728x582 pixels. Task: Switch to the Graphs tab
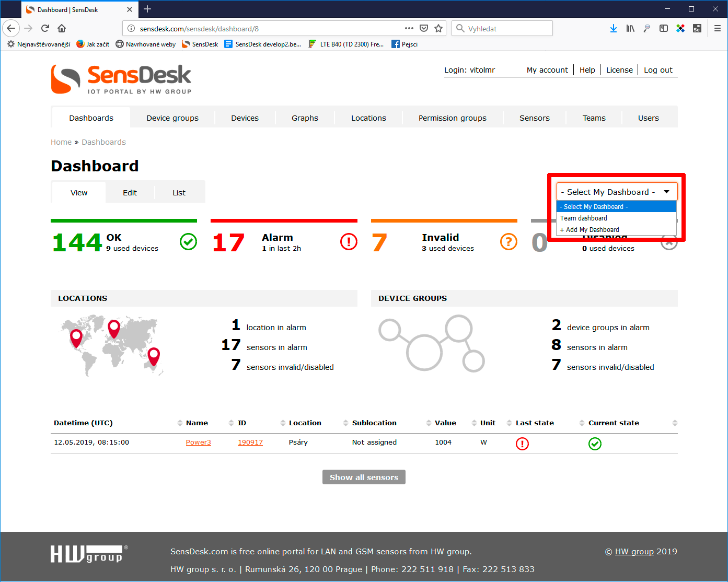pos(305,118)
